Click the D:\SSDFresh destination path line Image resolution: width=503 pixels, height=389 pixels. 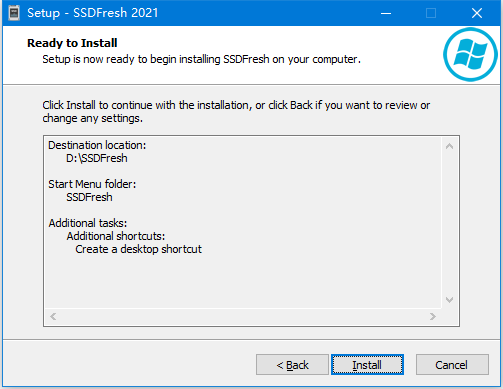point(97,158)
